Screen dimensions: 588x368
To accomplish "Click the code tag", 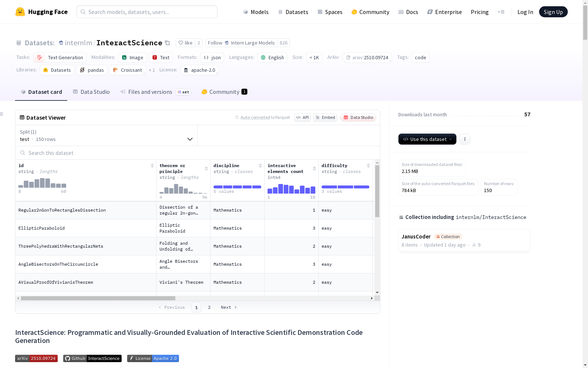I will [x=420, y=57].
